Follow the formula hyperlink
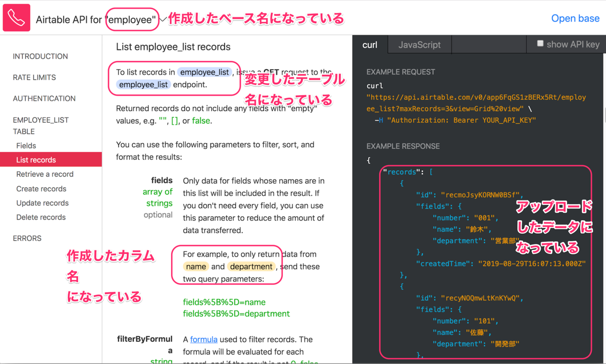 pos(204,339)
